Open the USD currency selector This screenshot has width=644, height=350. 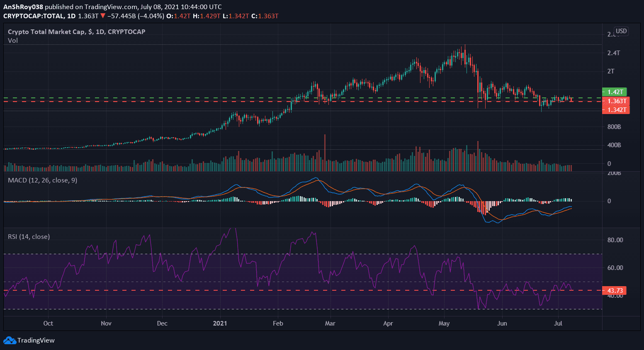tap(621, 32)
